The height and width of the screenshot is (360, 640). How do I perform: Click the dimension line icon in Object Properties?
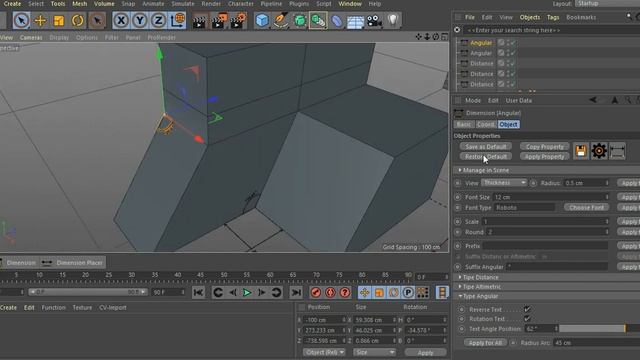pos(618,151)
